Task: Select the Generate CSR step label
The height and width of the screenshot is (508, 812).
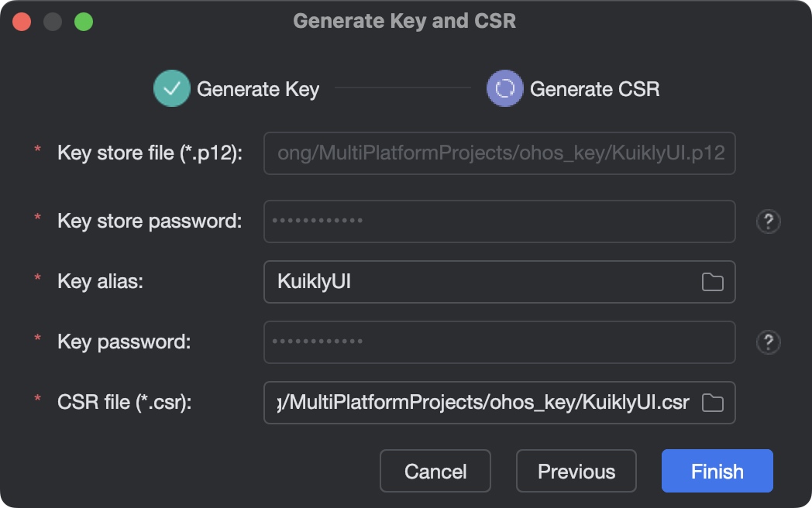Action: (x=594, y=89)
